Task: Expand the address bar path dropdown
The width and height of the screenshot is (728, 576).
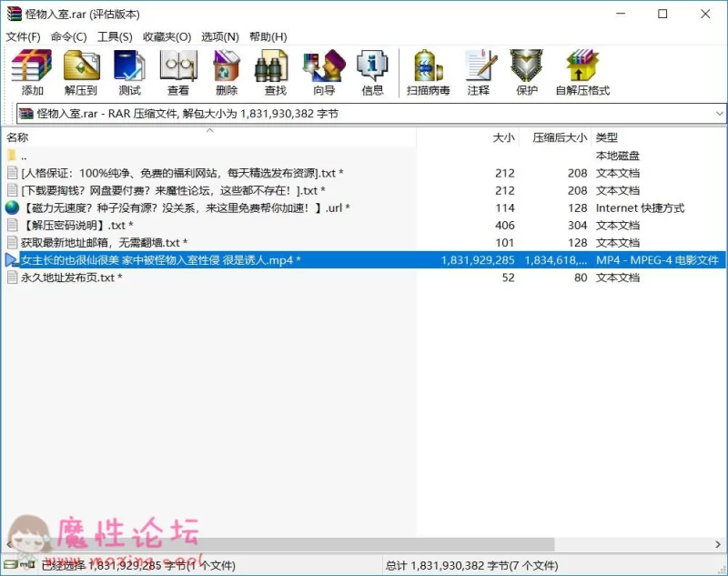Action: pyautogui.click(x=719, y=114)
